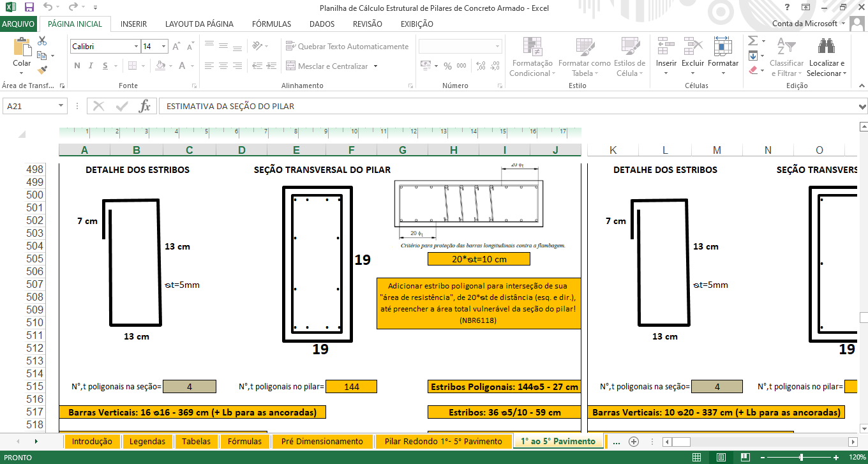Screen dimensions: 868x464
Task: Toggle underline S formatting
Action: tap(105, 66)
